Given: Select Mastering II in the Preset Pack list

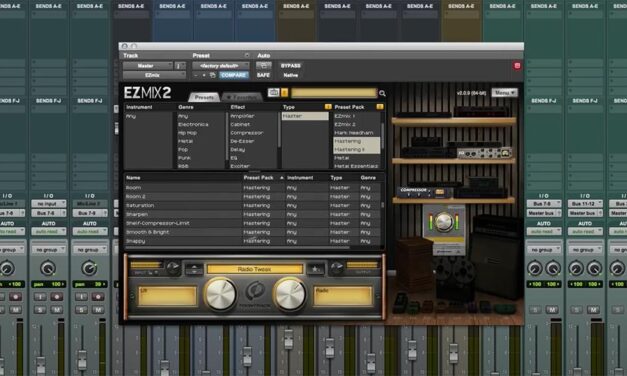Looking at the screenshot, I should pos(357,150).
